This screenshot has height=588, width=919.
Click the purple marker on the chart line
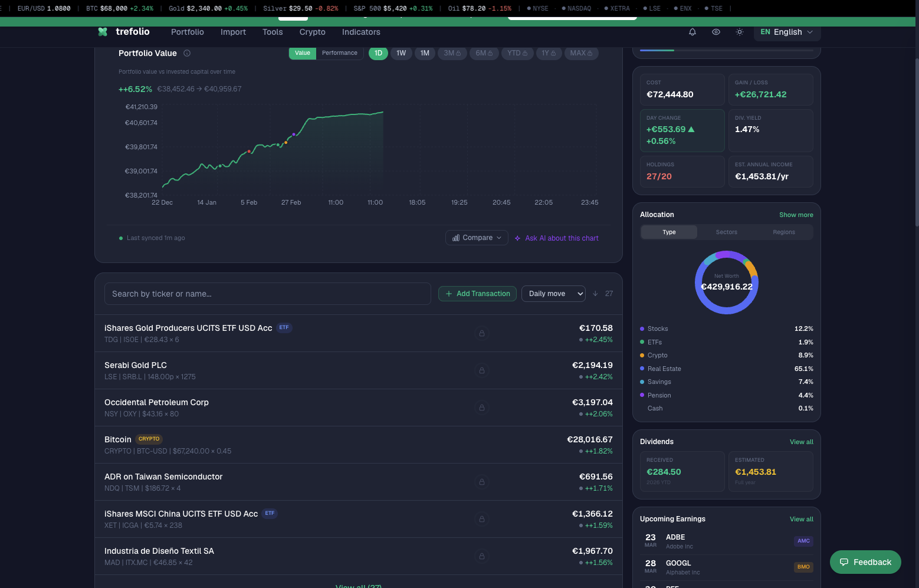294,134
